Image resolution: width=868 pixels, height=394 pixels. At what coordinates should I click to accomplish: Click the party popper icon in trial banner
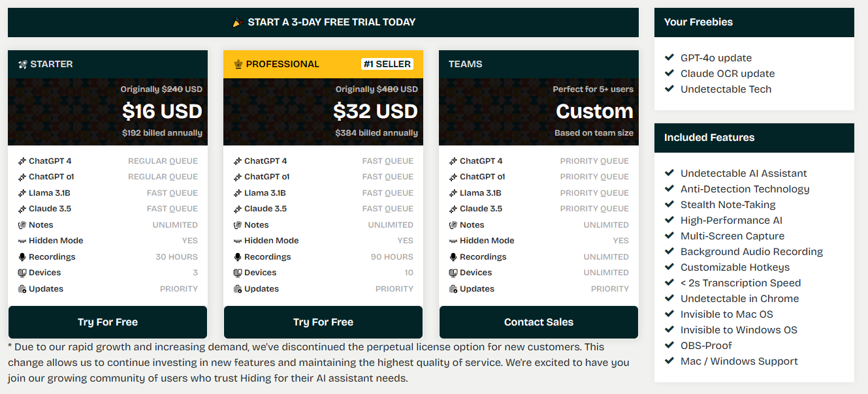(x=238, y=22)
